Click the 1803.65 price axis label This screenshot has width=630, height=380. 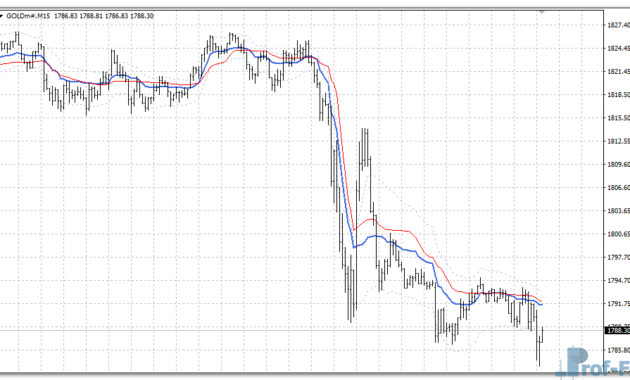(x=618, y=211)
